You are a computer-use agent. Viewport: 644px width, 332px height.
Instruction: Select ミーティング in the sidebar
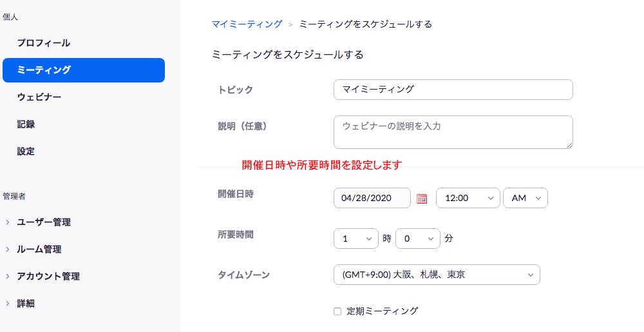point(84,70)
